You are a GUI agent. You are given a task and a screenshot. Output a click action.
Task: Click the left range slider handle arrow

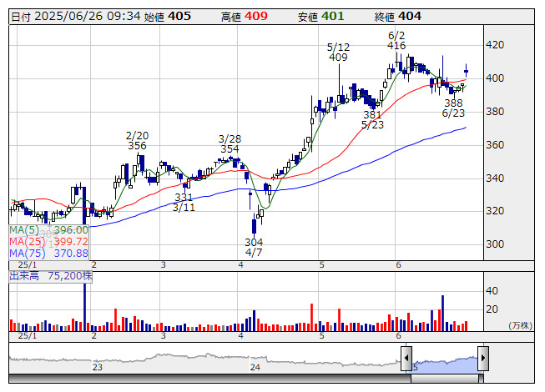point(406,359)
